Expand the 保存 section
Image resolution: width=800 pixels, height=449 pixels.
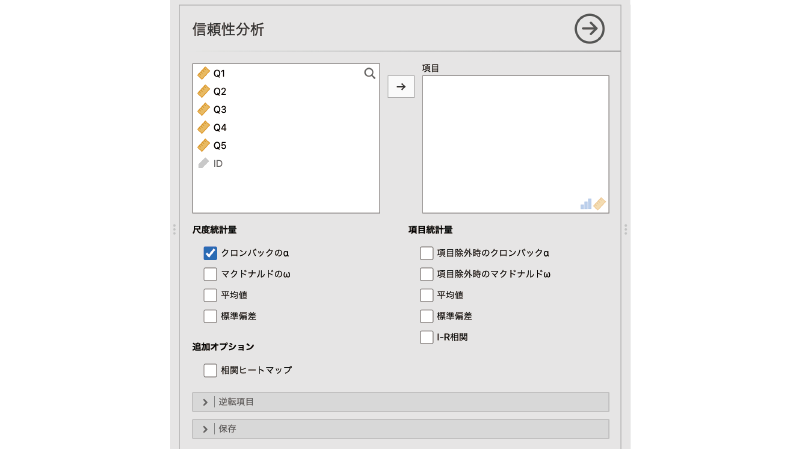[205, 429]
